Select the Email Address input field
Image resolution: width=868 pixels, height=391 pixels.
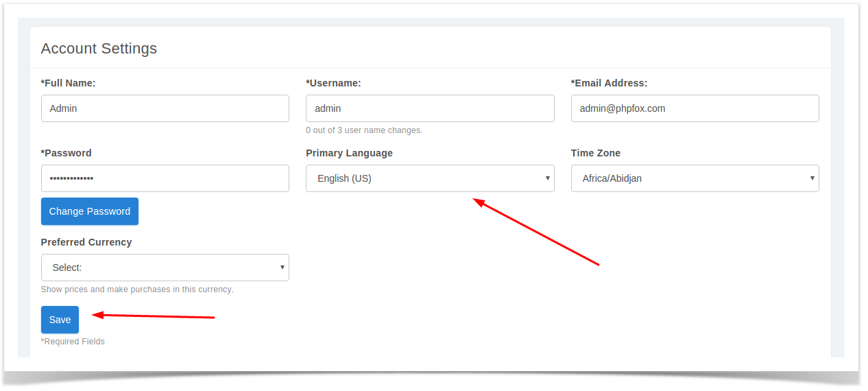point(695,108)
